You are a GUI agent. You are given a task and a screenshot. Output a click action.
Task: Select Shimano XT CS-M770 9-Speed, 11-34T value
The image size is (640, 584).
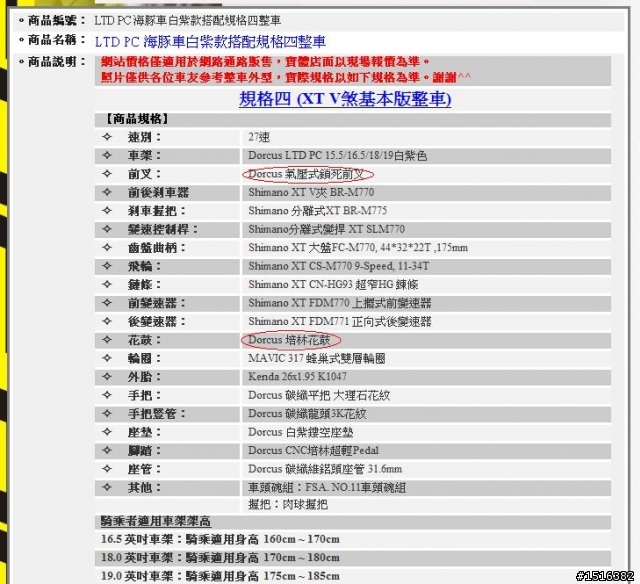[x=339, y=266]
